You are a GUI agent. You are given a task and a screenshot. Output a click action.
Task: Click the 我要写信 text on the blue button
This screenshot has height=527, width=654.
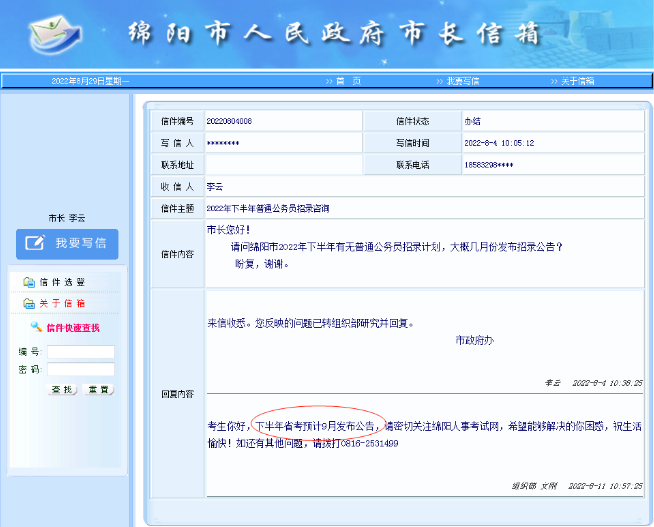[x=80, y=243]
